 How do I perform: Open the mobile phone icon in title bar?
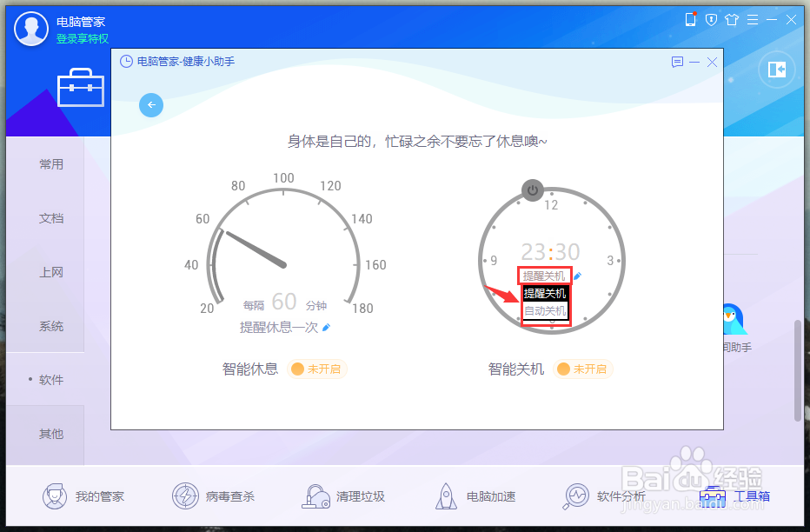[691, 20]
